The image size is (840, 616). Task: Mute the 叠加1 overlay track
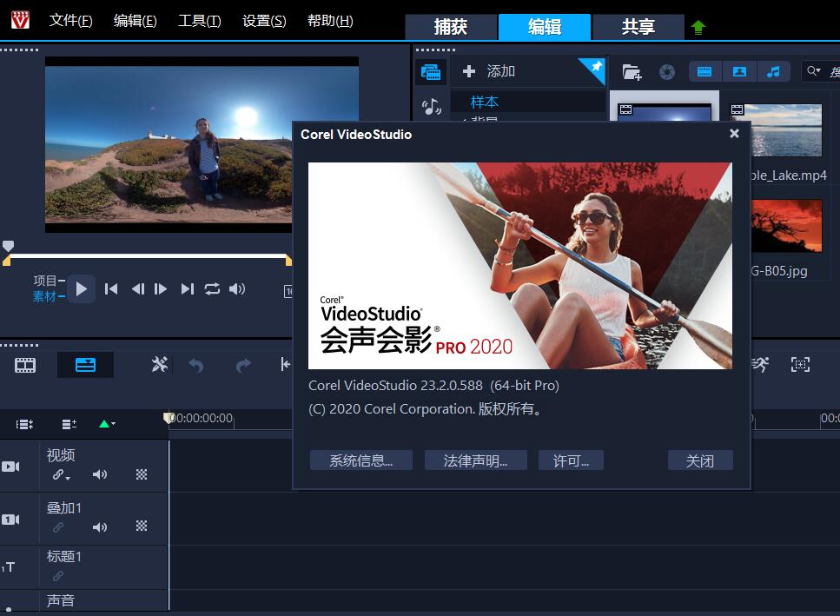[x=100, y=527]
